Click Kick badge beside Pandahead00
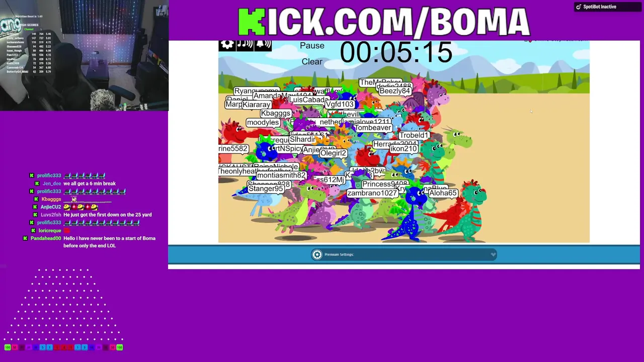 pyautogui.click(x=25, y=238)
